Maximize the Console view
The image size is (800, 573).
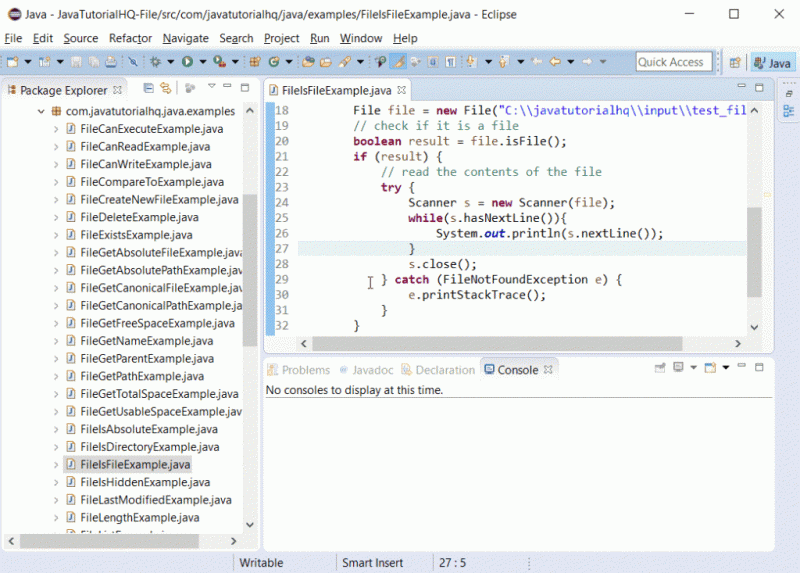coord(759,367)
